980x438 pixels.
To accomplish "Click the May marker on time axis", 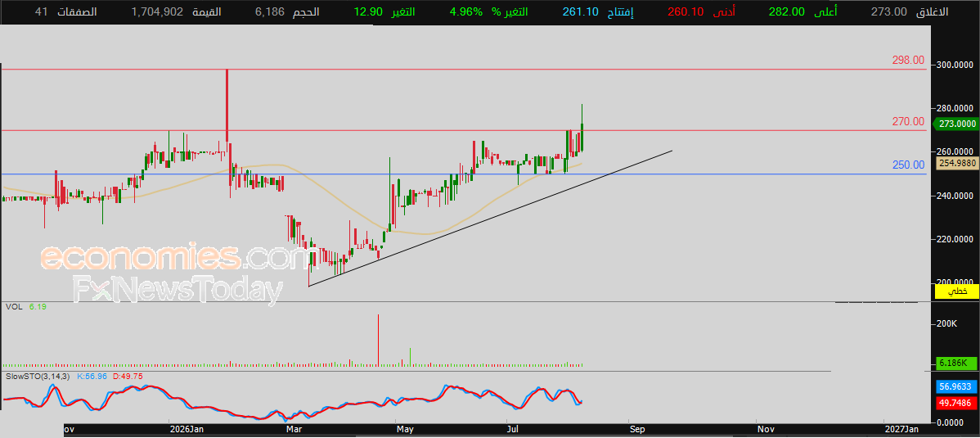I will pyautogui.click(x=404, y=429).
